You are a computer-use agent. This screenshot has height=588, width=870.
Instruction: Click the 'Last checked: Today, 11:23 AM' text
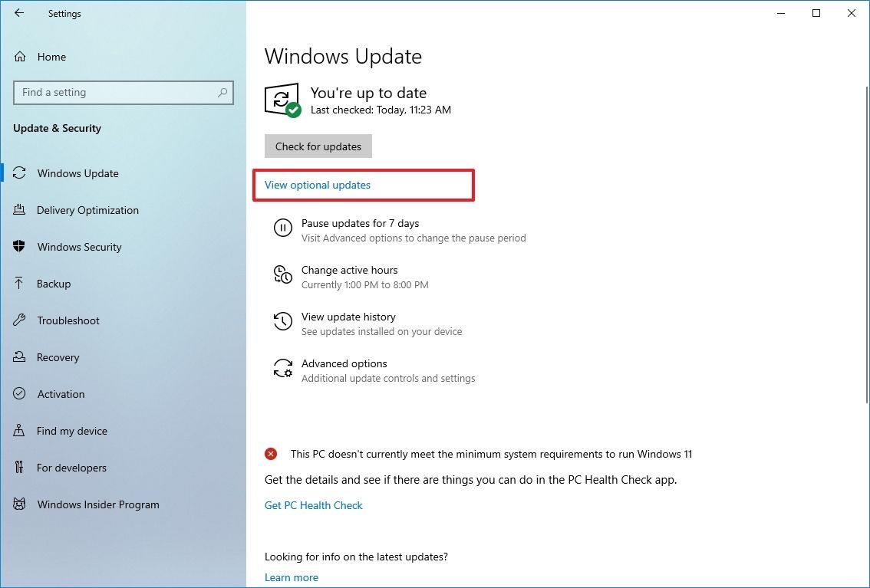tap(381, 110)
